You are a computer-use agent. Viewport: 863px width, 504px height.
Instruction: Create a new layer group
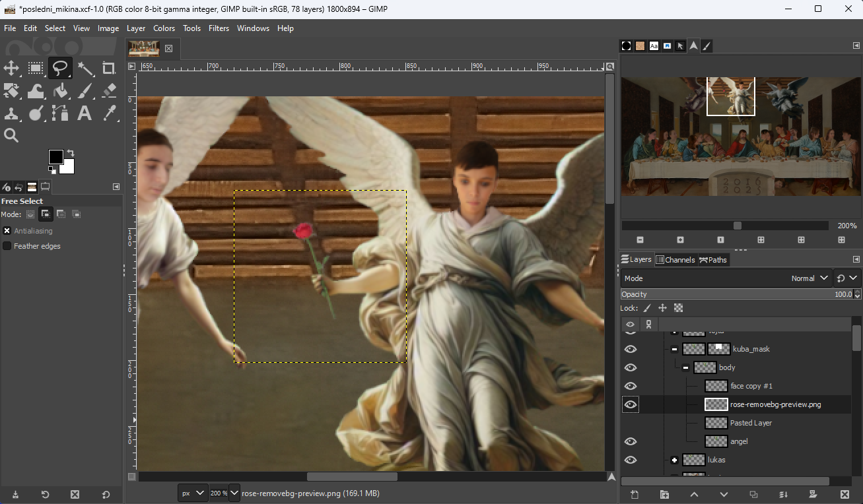[664, 494]
